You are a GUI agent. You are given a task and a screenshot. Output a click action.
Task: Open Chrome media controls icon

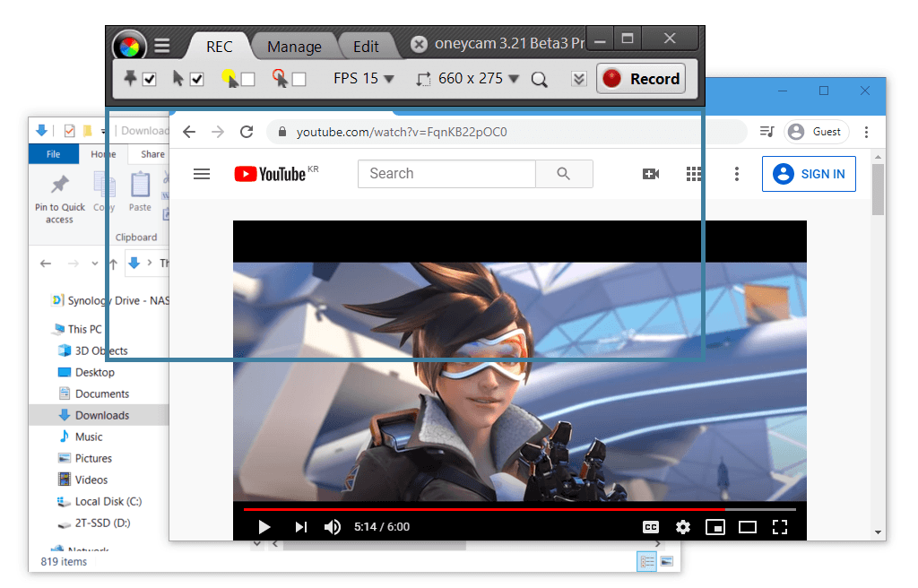click(x=767, y=132)
